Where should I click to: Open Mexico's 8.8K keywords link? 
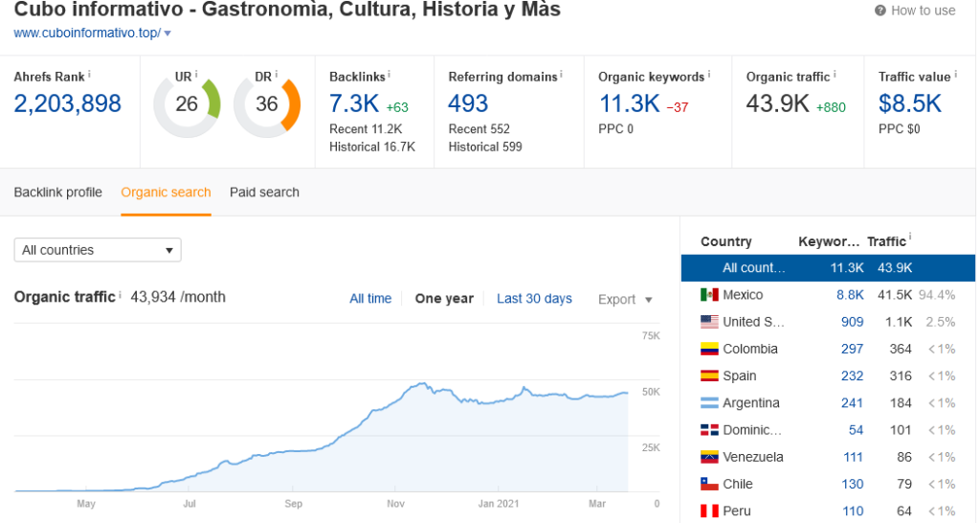coord(850,295)
